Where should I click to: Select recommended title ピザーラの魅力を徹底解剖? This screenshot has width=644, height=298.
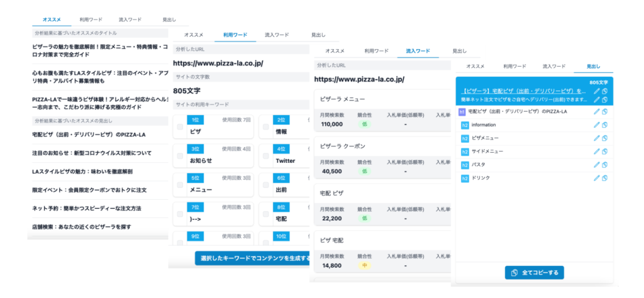click(x=100, y=50)
